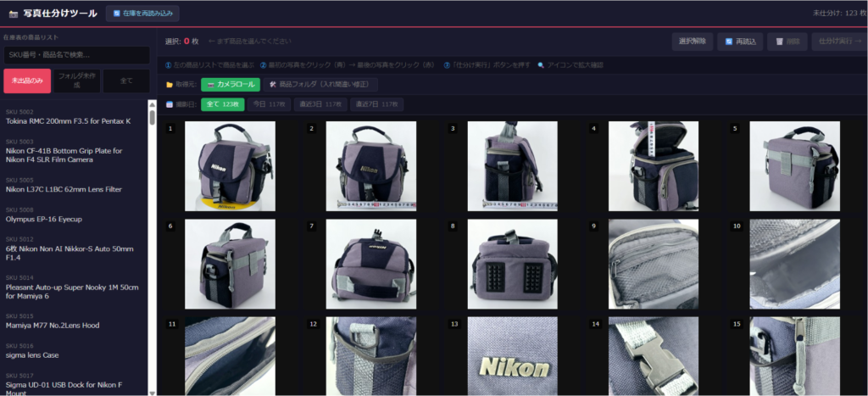
Task: Click photo 10 bag interior closeup
Action: click(x=794, y=265)
